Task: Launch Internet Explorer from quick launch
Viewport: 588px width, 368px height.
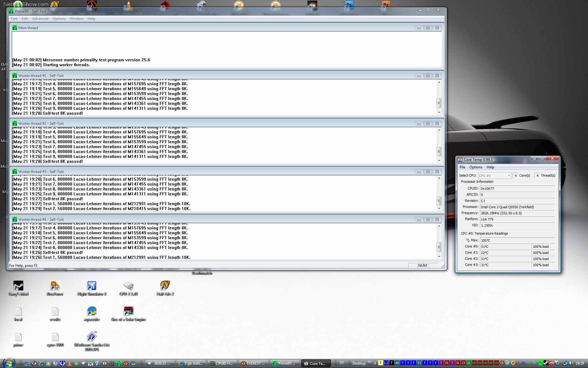Action: point(41,363)
